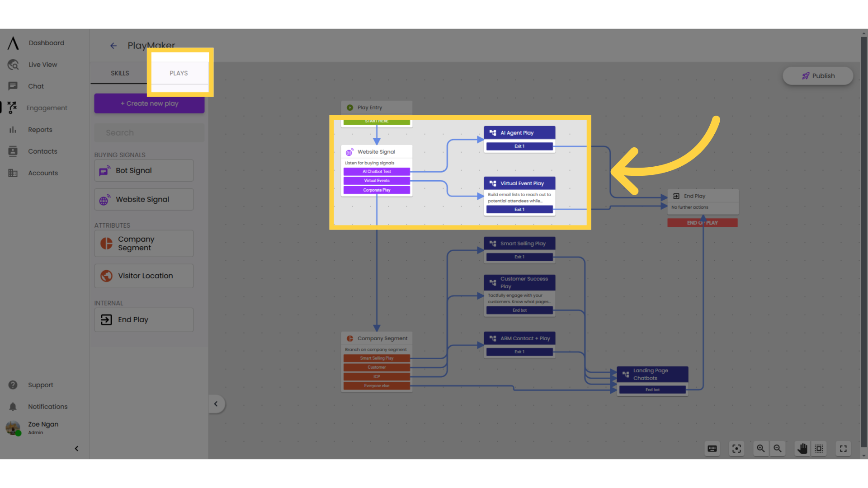Image resolution: width=868 pixels, height=488 pixels.
Task: Click the END OF PLAY red bar
Action: coord(703,223)
